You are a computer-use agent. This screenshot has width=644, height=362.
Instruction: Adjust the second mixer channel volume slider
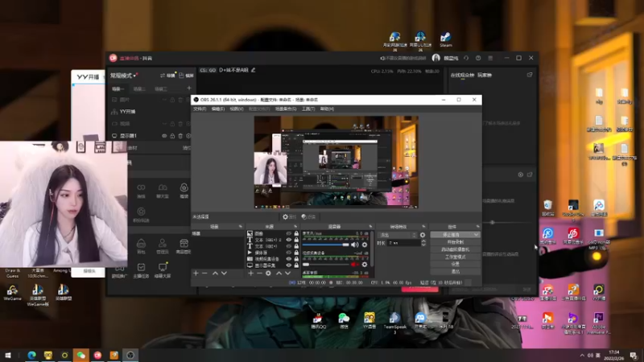click(326, 265)
